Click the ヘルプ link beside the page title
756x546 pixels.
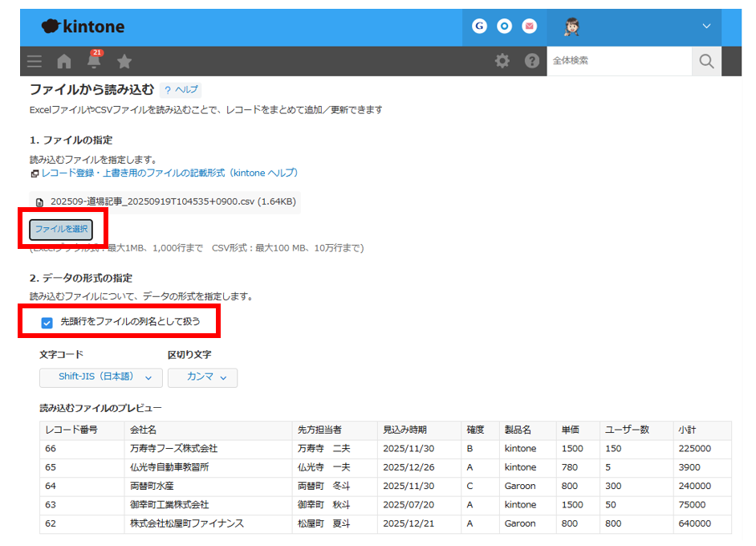[x=181, y=90]
